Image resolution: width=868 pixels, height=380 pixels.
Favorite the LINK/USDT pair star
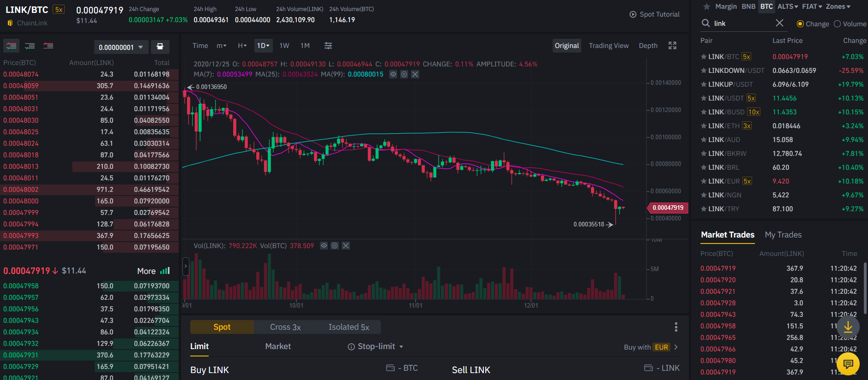coord(704,98)
